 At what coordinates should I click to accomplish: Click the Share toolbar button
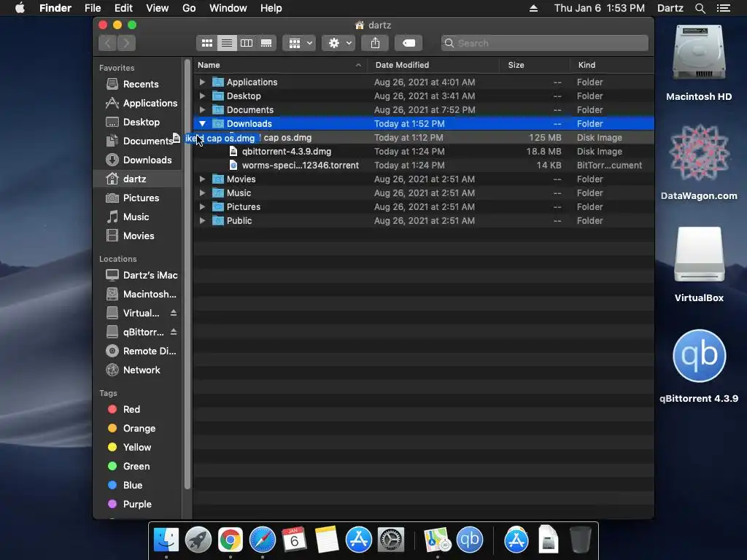click(376, 43)
